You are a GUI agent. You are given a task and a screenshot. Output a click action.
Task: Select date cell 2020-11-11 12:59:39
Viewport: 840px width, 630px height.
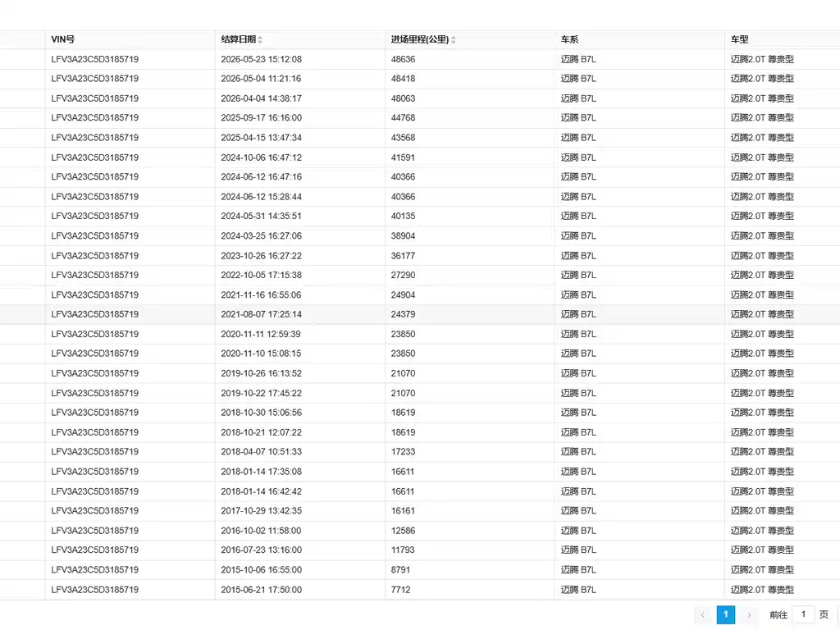click(x=261, y=334)
